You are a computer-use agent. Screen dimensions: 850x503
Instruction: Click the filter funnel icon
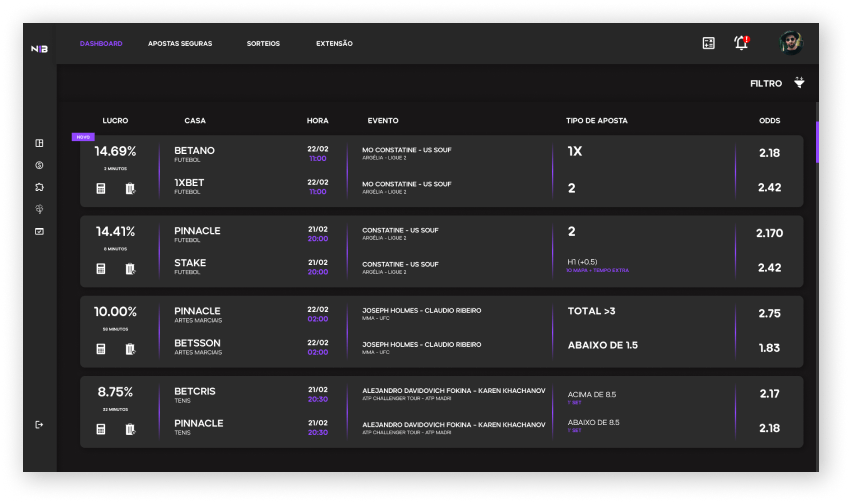(799, 83)
